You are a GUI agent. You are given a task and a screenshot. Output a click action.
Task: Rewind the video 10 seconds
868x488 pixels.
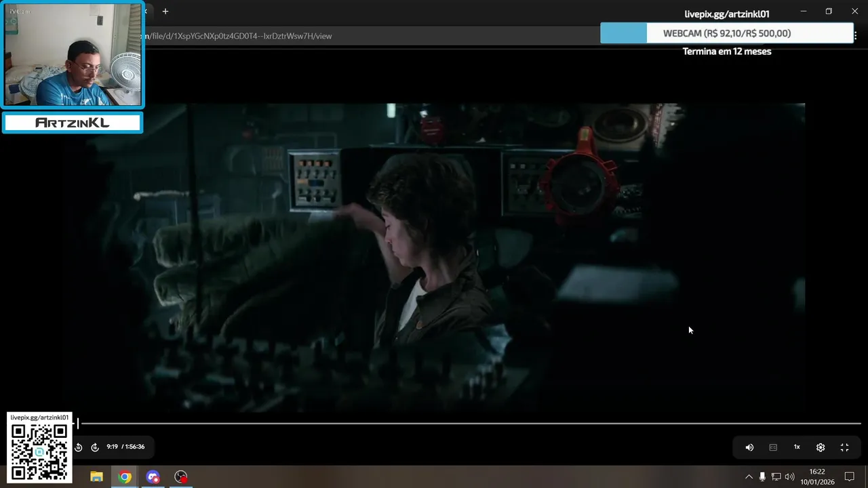79,447
